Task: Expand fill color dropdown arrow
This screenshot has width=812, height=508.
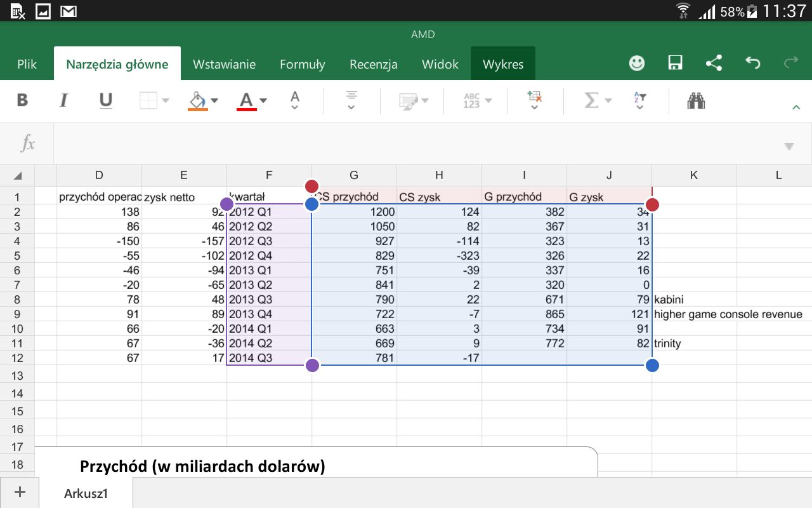Action: pyautogui.click(x=214, y=100)
